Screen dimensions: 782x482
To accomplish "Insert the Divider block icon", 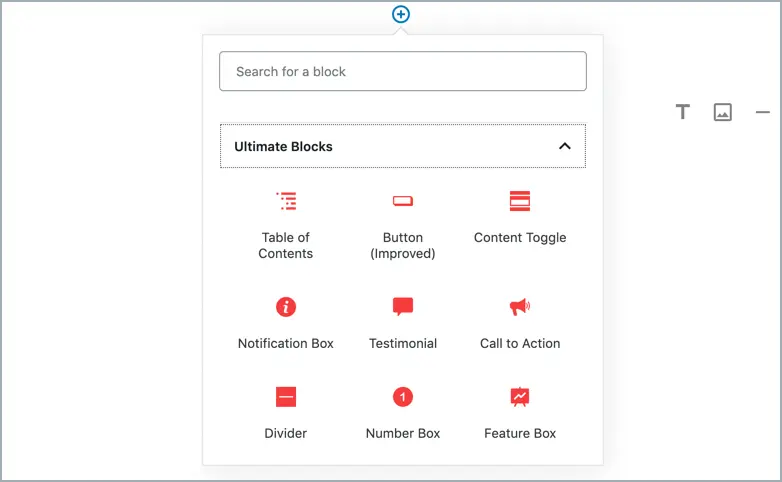I will tap(286, 397).
